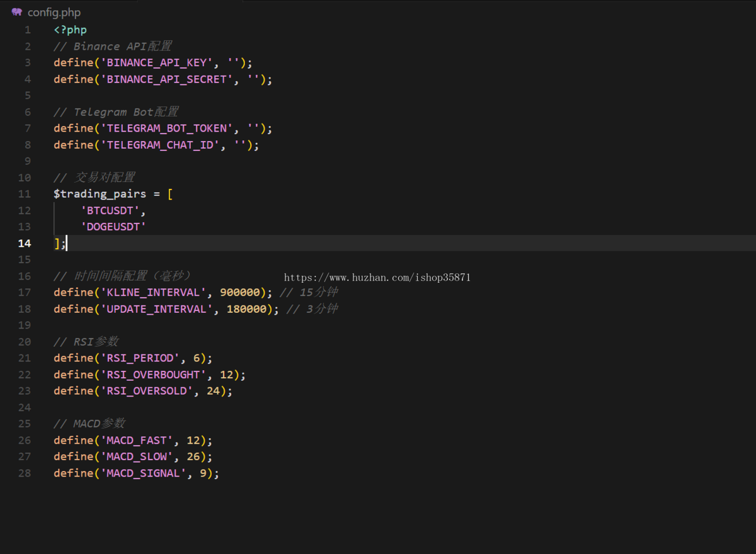Click the 'TELEGRAM_BOT_TOKEN' constant name
Screen dimensions: 756x554
pyautogui.click(x=167, y=128)
